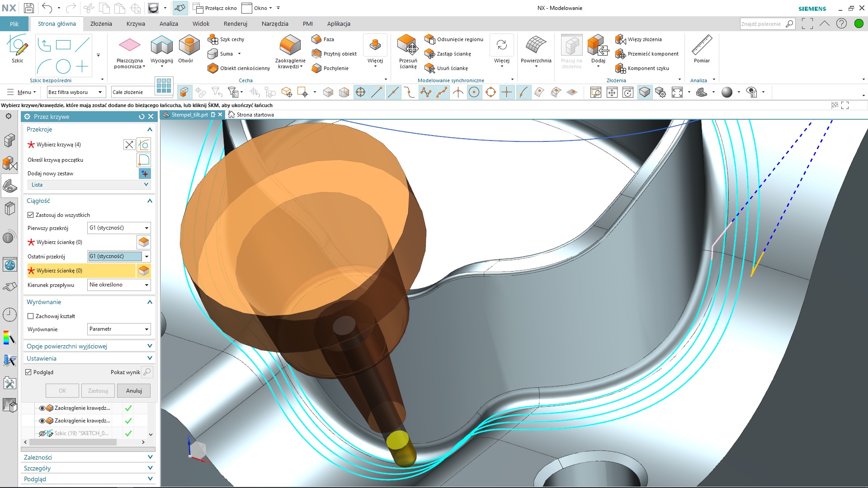The image size is (868, 488).
Task: Switch to Strona startowa tab
Action: (x=251, y=115)
